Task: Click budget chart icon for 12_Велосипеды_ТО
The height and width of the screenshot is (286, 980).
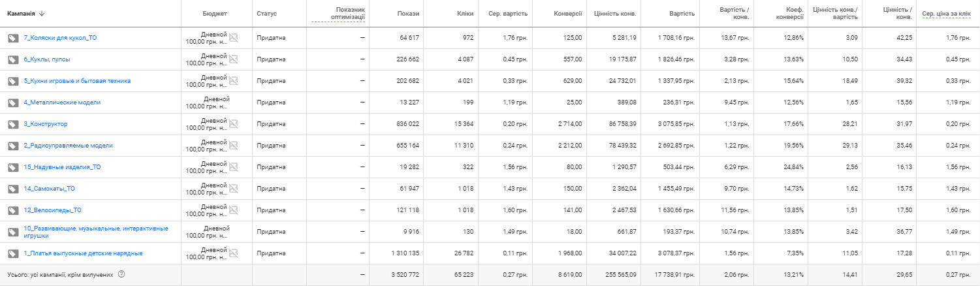Action: pyautogui.click(x=233, y=210)
